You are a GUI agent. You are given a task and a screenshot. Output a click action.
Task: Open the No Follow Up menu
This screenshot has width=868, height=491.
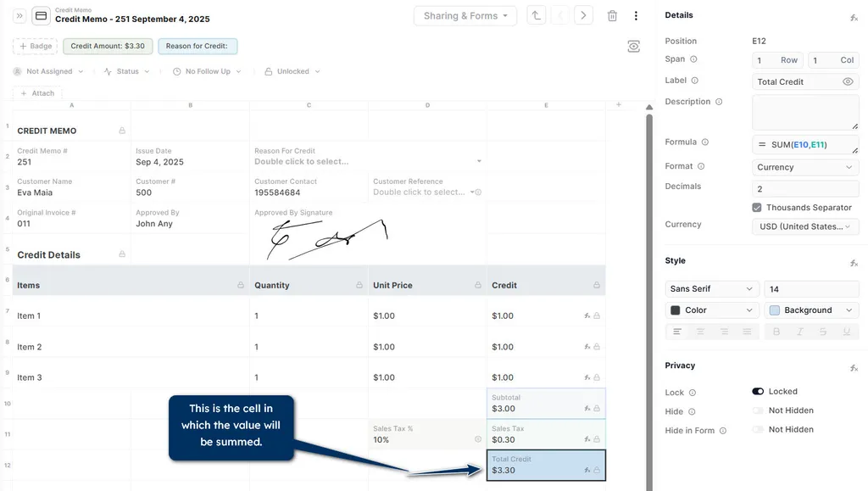click(x=207, y=72)
